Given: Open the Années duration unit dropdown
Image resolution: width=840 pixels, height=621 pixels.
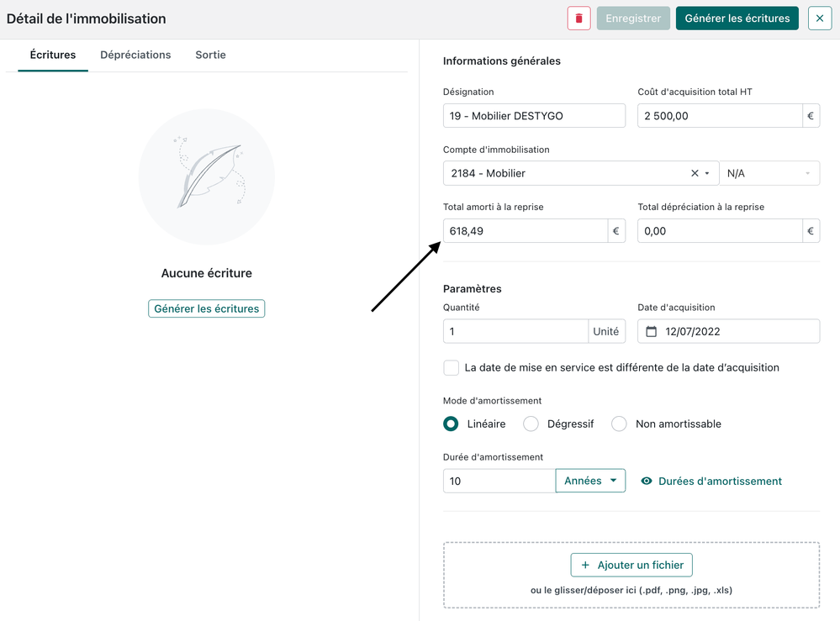Looking at the screenshot, I should coord(590,481).
